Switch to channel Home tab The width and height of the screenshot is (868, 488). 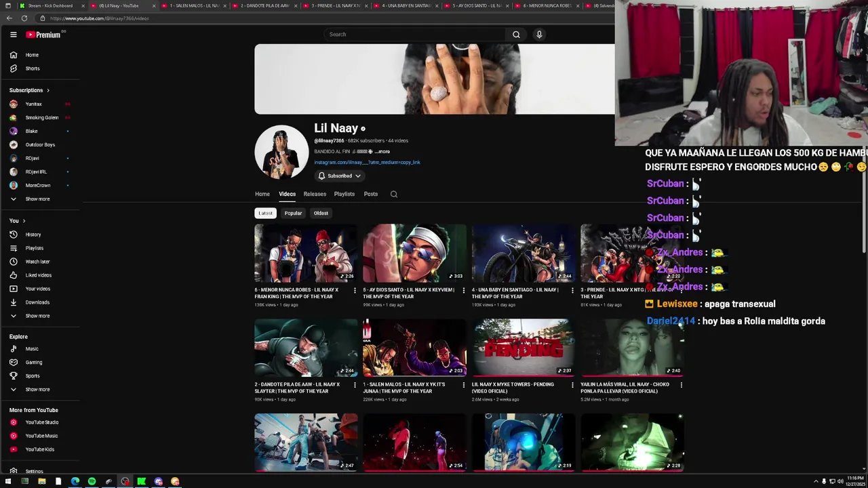(262, 195)
